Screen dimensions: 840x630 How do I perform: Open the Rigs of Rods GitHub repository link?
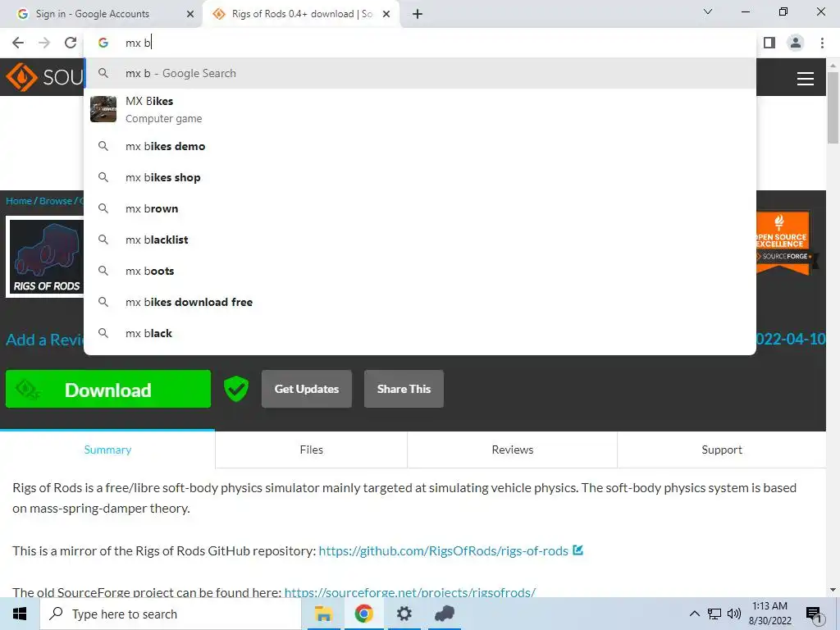tap(444, 550)
